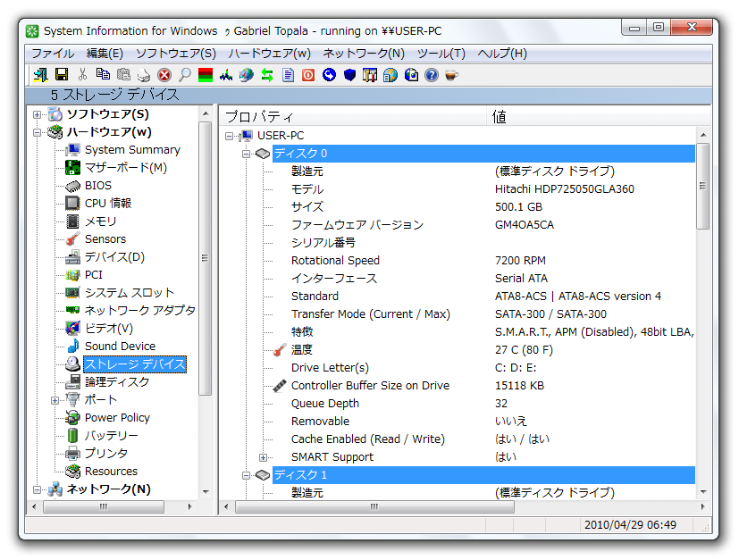This screenshot has height=560, width=739.
Task: Select BIOS in the hardware tree
Action: [x=98, y=186]
